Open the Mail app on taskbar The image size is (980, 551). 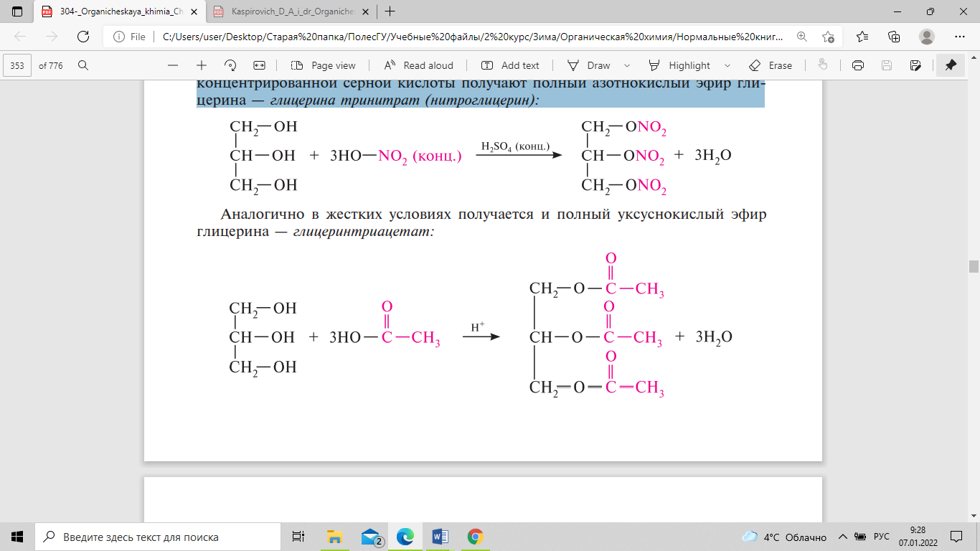click(370, 537)
